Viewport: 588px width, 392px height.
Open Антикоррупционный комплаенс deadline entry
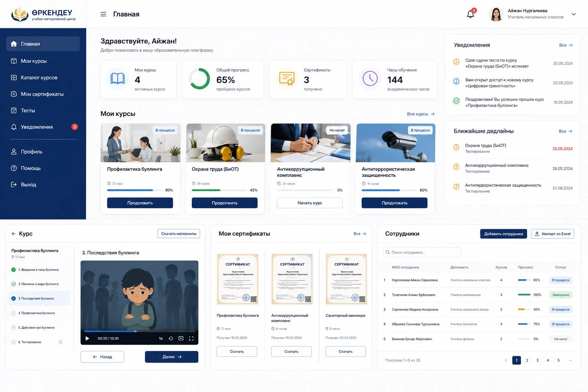[513, 168]
